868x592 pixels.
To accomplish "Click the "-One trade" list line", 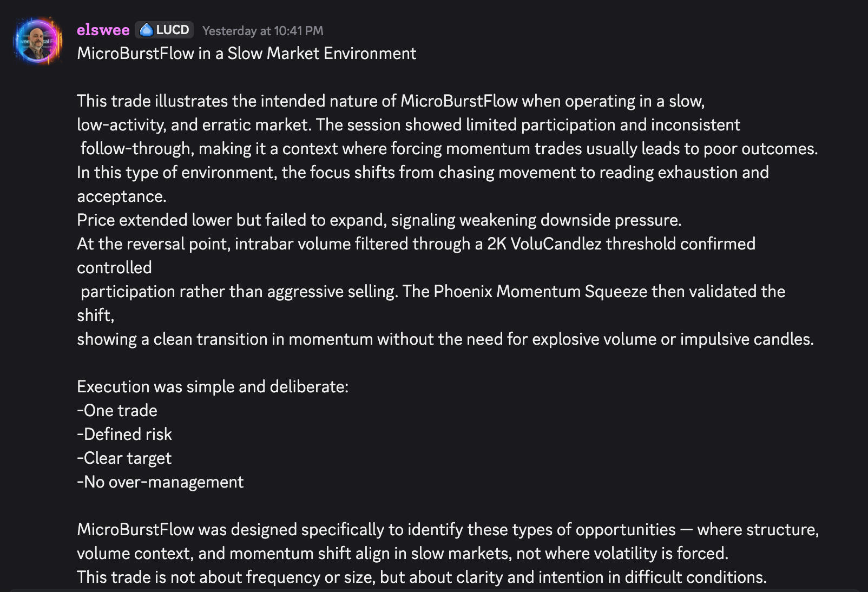I will coord(117,411).
